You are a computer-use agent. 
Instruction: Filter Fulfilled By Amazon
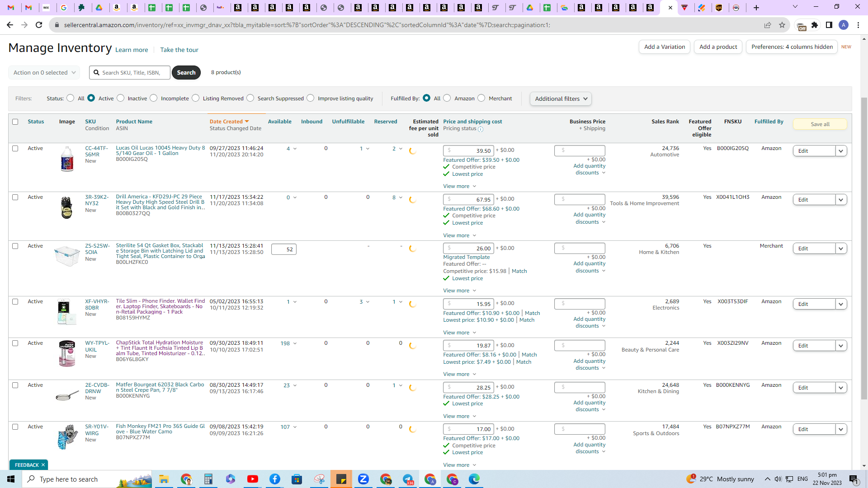447,98
